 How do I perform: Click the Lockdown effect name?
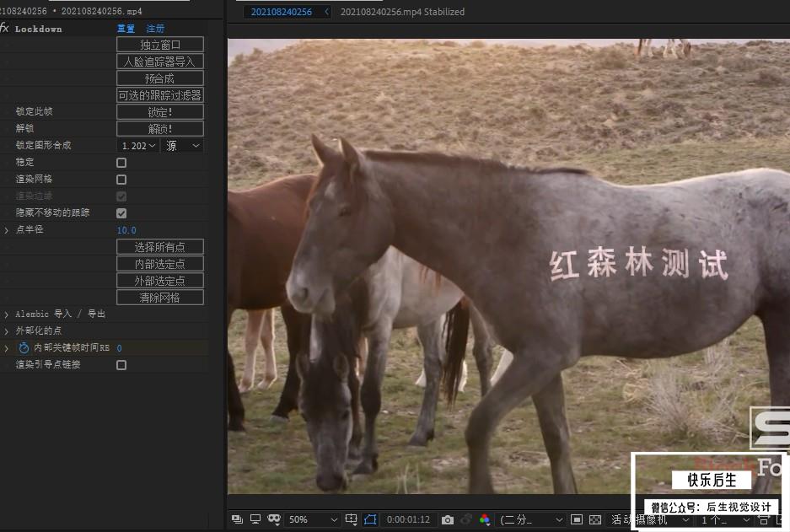point(38,29)
